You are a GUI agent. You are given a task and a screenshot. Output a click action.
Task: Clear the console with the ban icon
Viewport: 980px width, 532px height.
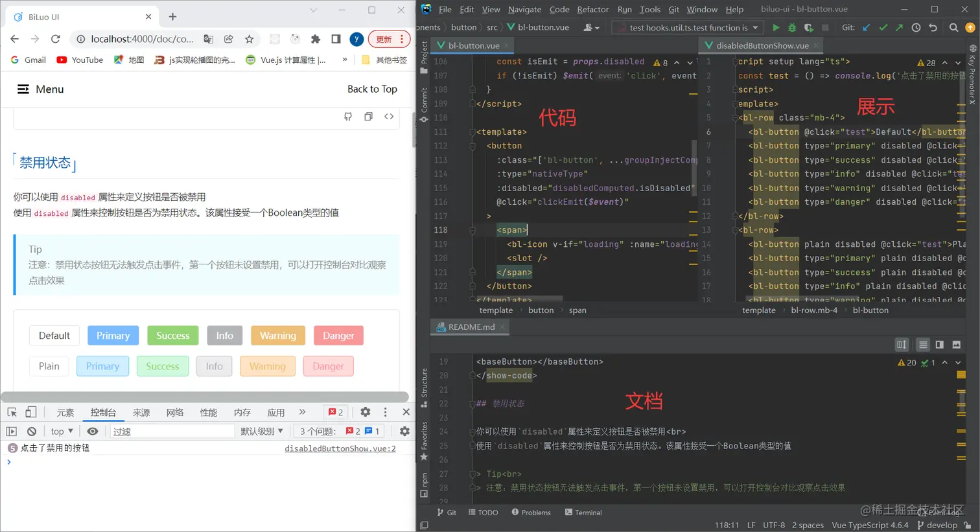coord(32,432)
